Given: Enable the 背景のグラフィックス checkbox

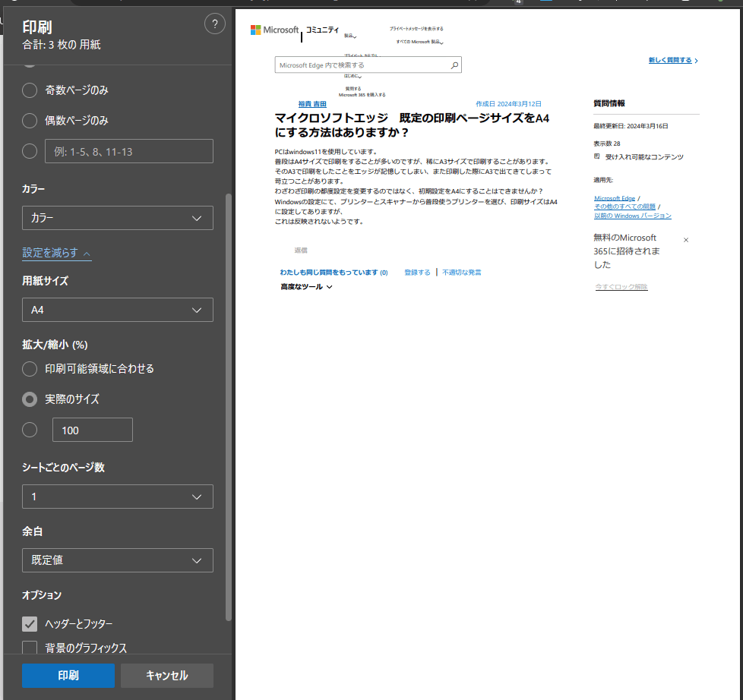Looking at the screenshot, I should (x=30, y=648).
